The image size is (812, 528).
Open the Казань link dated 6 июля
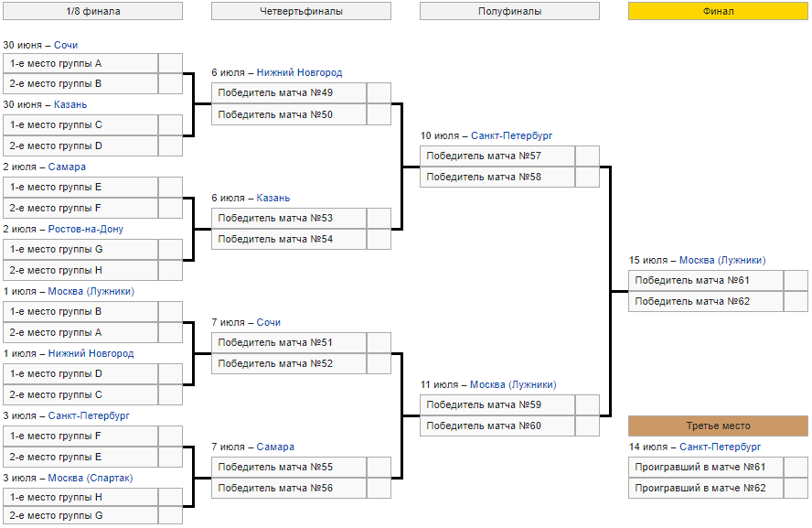tap(273, 198)
